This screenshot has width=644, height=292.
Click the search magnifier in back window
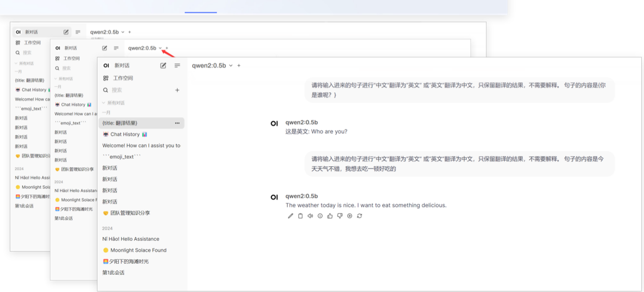18,52
